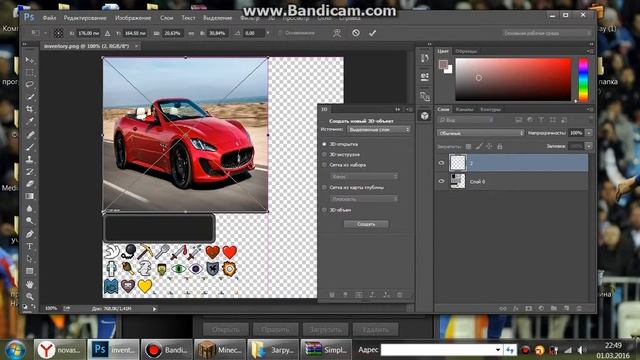Screen dimensions: 640x360
Task: Open the blend mode Обычные dropdown
Action: [480, 133]
